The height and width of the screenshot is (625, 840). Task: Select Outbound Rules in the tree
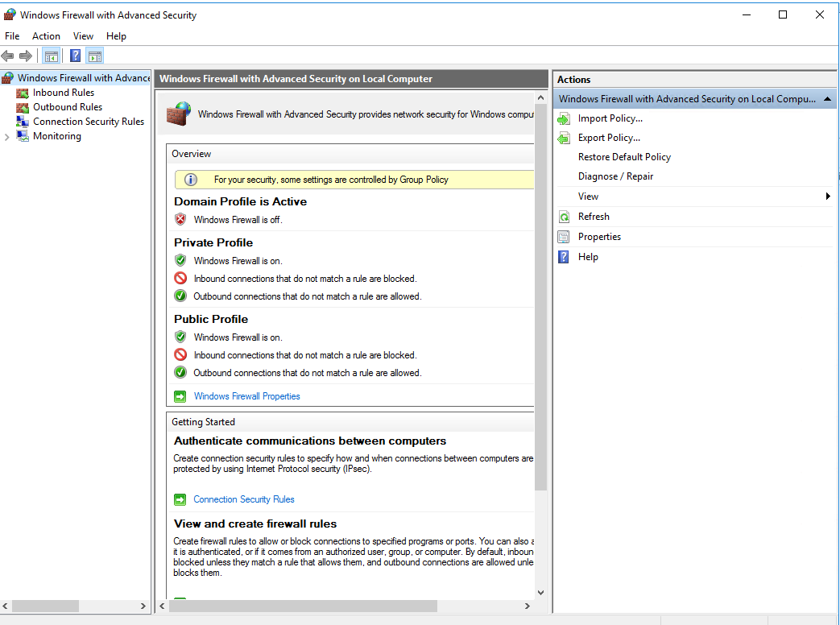[67, 107]
